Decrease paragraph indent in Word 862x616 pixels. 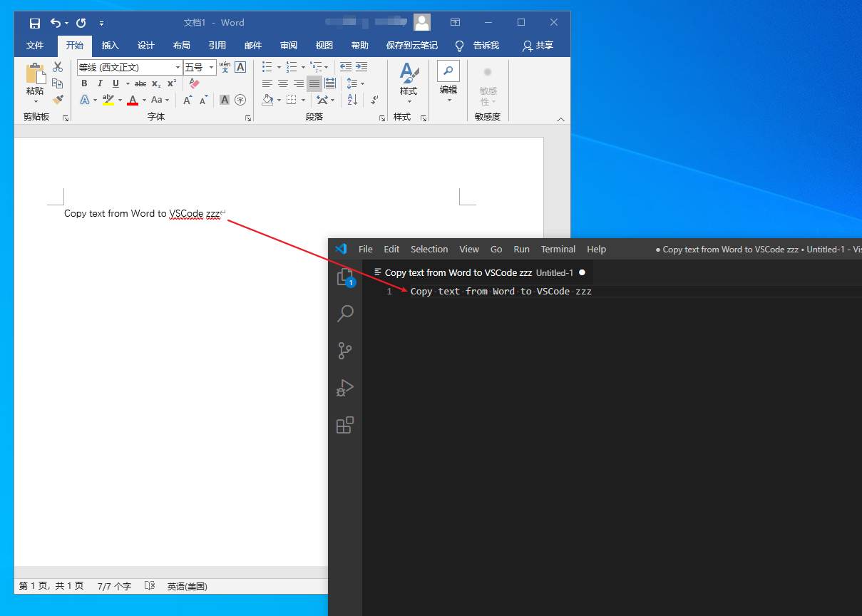pyautogui.click(x=346, y=67)
